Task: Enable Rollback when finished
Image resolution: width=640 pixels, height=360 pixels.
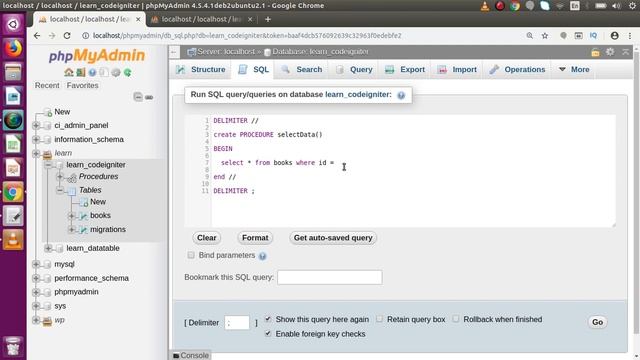Action: (456, 319)
